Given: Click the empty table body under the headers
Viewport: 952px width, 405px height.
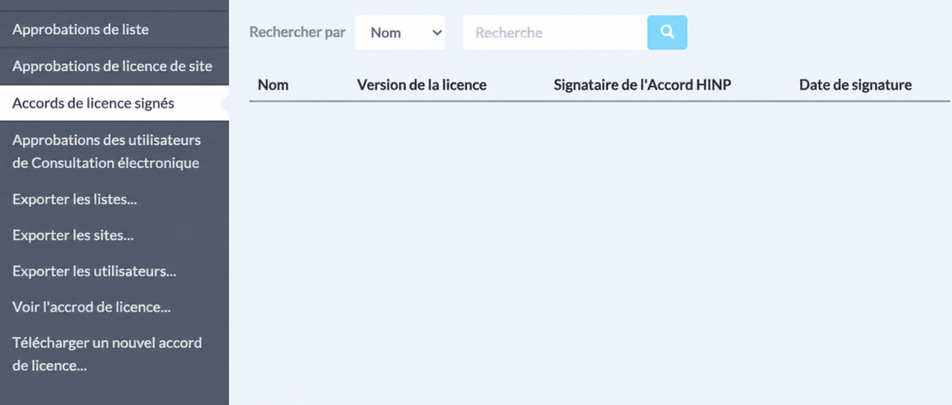Looking at the screenshot, I should coord(599,252).
